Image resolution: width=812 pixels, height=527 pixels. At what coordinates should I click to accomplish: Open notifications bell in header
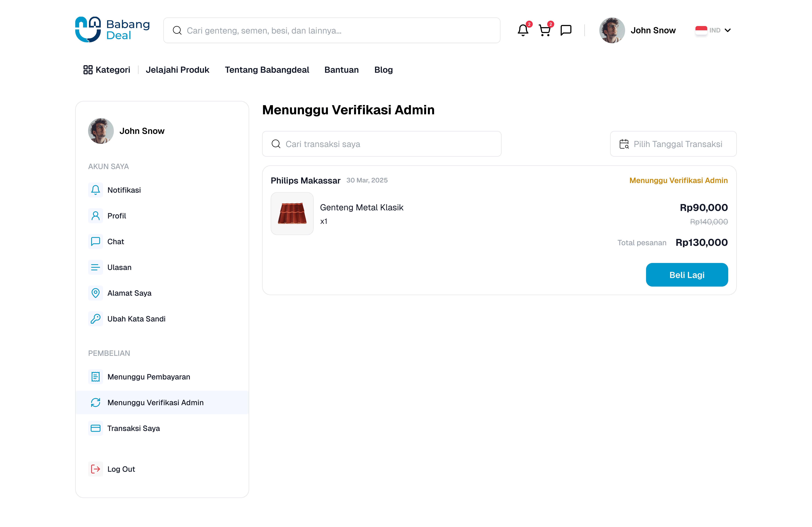(x=523, y=30)
